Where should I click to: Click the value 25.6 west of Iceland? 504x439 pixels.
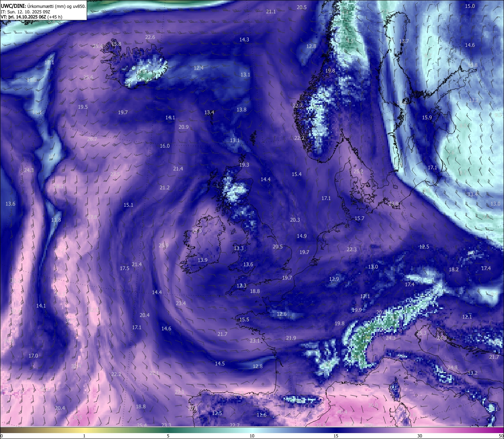88,77
